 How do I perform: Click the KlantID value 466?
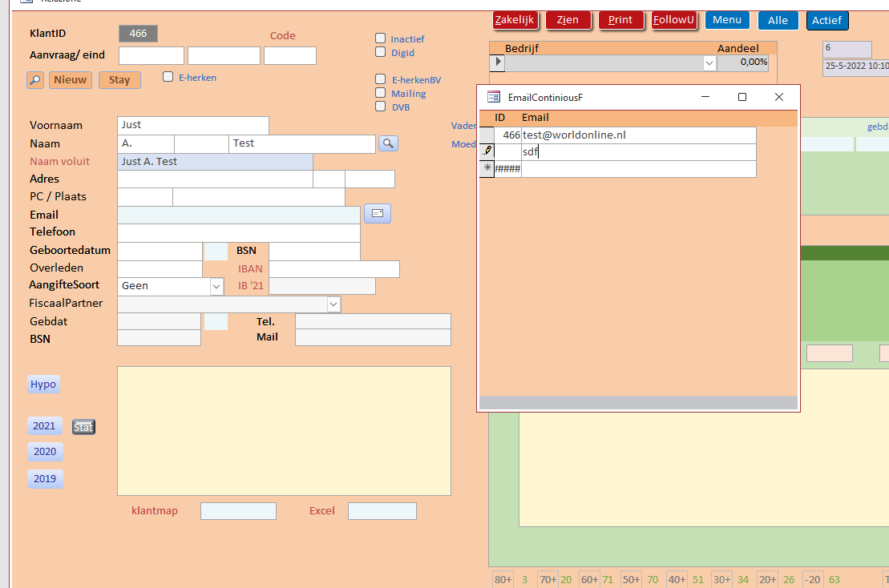point(139,34)
